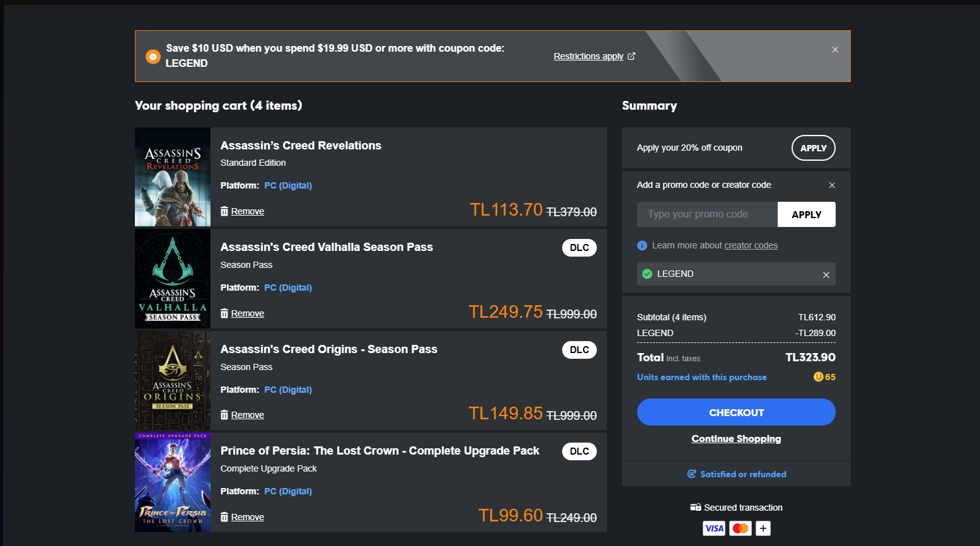Apply the 20% off coupon
Screen dimensions: 980x546
point(814,148)
